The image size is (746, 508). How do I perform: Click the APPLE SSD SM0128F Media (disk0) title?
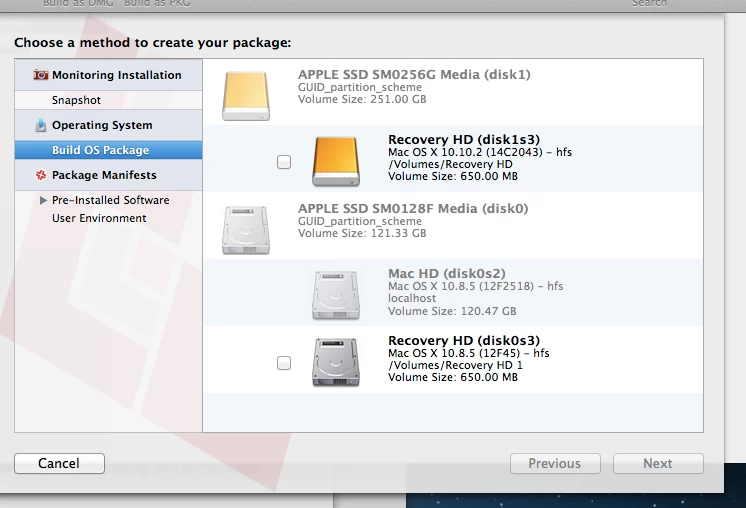pos(413,209)
